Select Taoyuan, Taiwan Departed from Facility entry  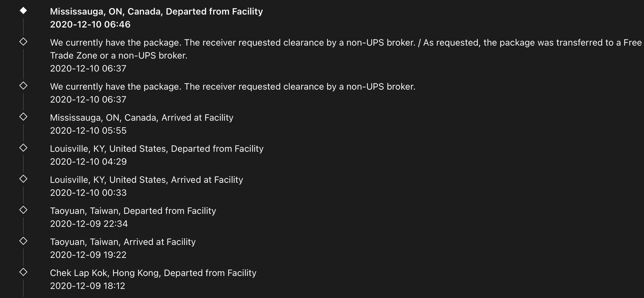coord(133,211)
